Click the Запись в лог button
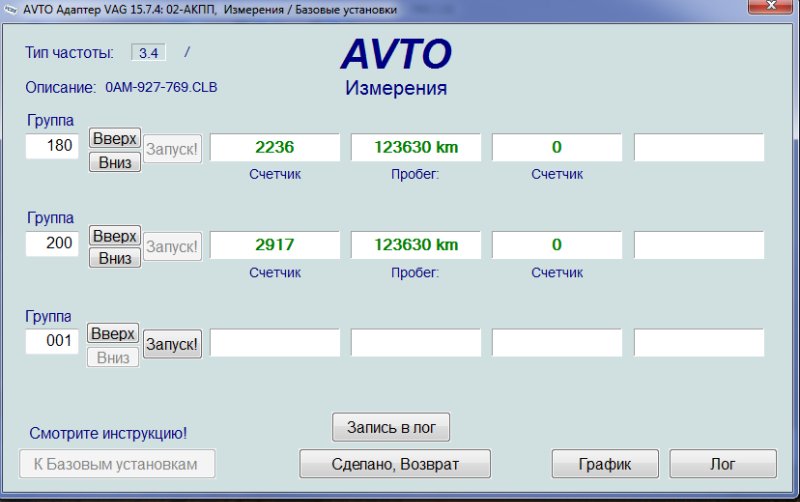Image resolution: width=800 pixels, height=502 pixels. pos(391,428)
